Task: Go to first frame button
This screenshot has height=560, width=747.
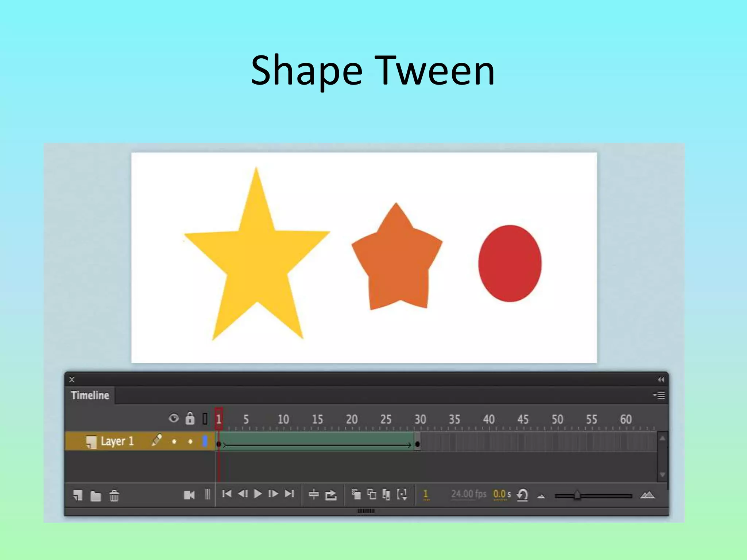Action: 227,494
